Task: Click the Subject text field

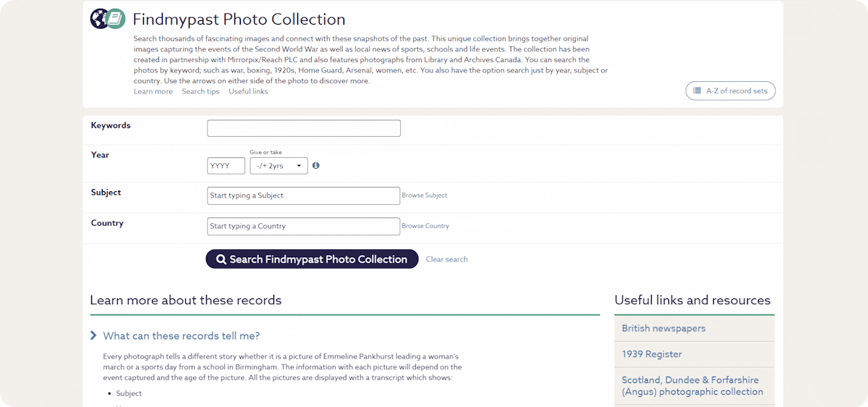Action: (303, 196)
